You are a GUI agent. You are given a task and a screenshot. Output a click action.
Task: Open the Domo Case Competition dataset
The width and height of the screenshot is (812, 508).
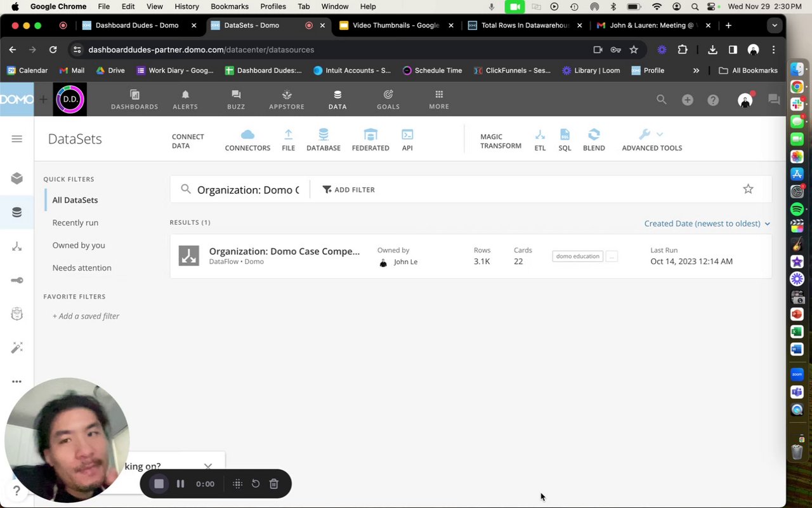tap(284, 251)
